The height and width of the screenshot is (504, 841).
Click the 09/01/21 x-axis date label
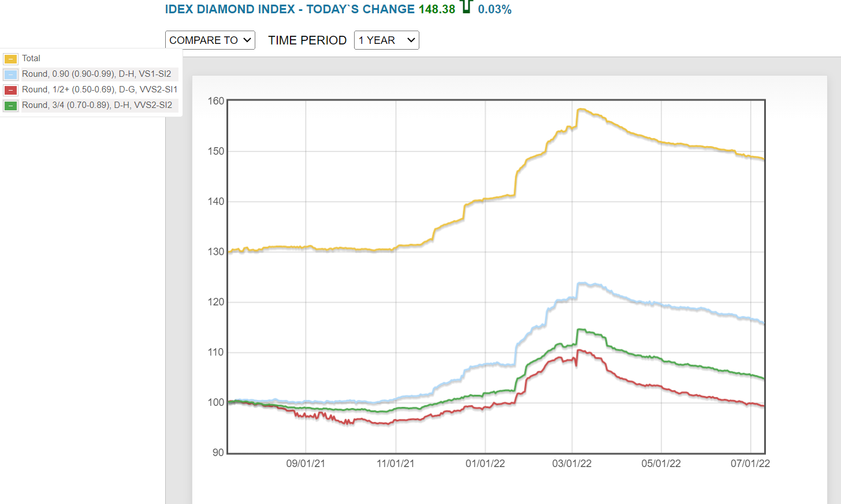coord(306,464)
